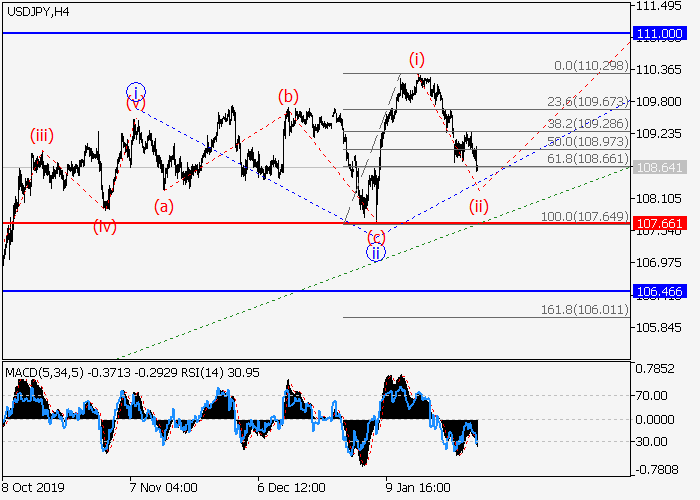Select the red (a) wave label
Image resolution: width=700 pixels, height=500 pixels.
tap(163, 206)
